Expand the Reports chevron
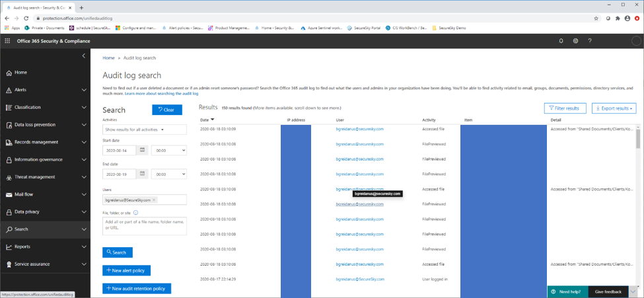644x298 pixels. 84,246
